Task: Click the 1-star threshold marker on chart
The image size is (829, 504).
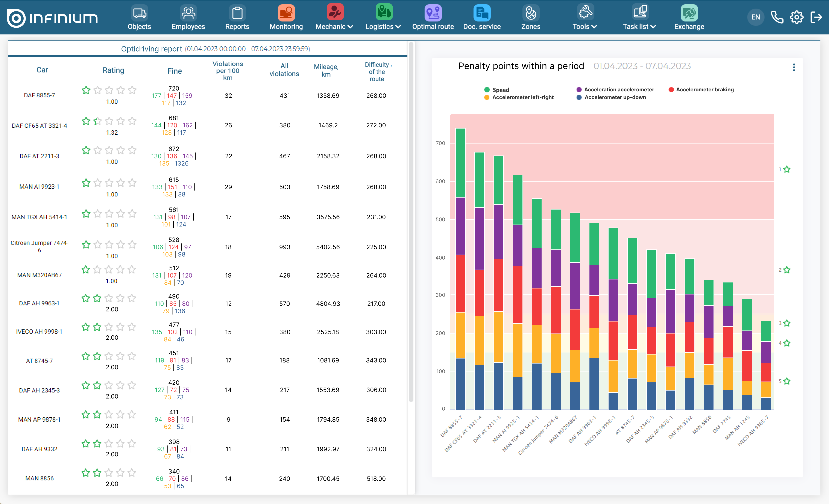Action: (785, 169)
